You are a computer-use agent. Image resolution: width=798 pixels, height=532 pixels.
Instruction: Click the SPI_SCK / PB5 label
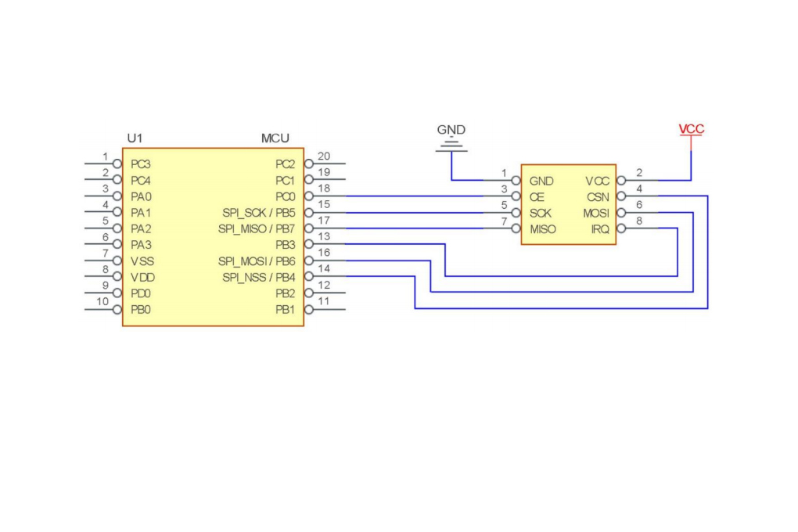tap(258, 213)
